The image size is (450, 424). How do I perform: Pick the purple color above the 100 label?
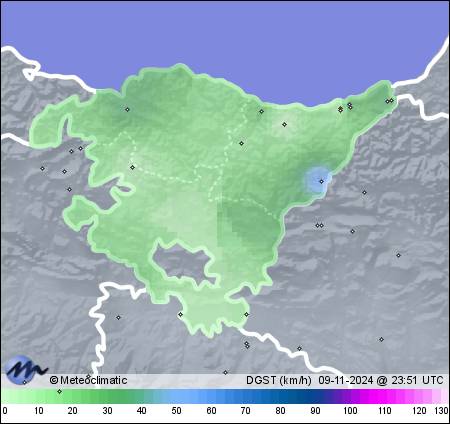(350, 396)
